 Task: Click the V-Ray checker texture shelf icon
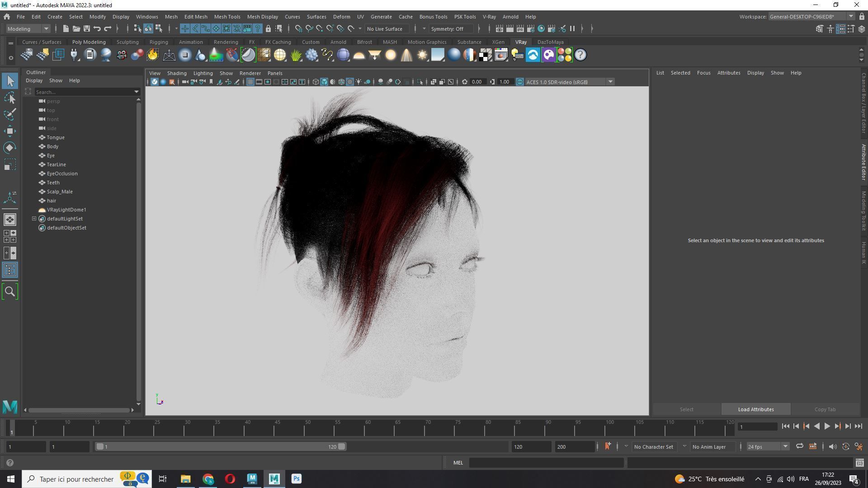click(486, 55)
